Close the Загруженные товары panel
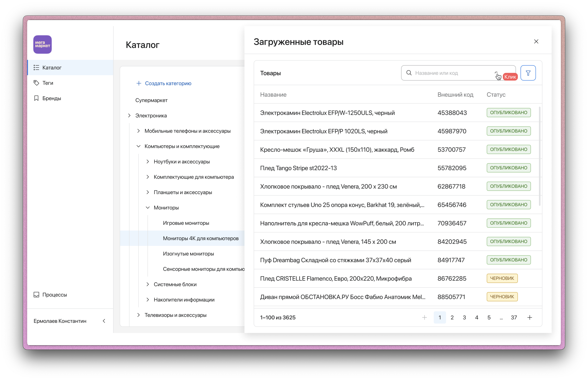The width and height of the screenshot is (588, 380). (x=536, y=42)
